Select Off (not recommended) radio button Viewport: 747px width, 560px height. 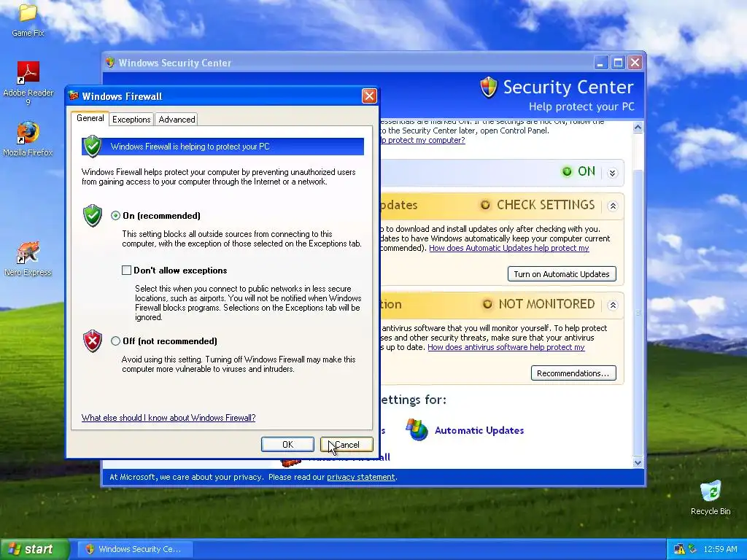tap(115, 341)
